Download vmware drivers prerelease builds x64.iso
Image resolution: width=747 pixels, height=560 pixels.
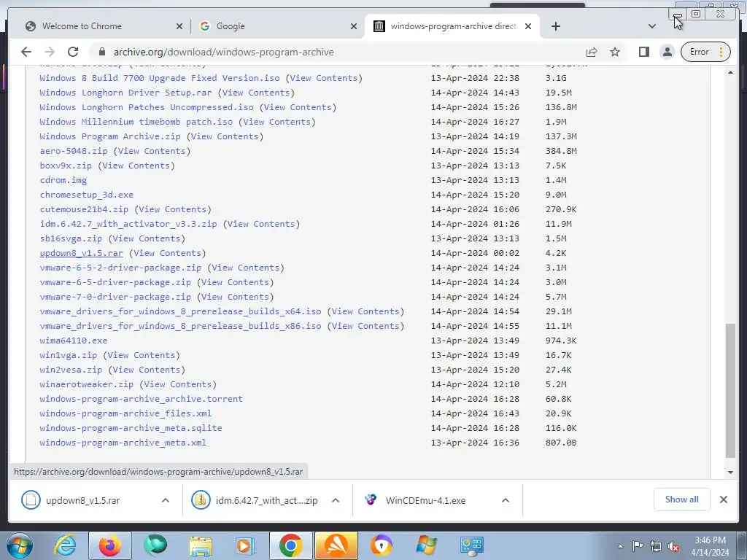coord(181,311)
